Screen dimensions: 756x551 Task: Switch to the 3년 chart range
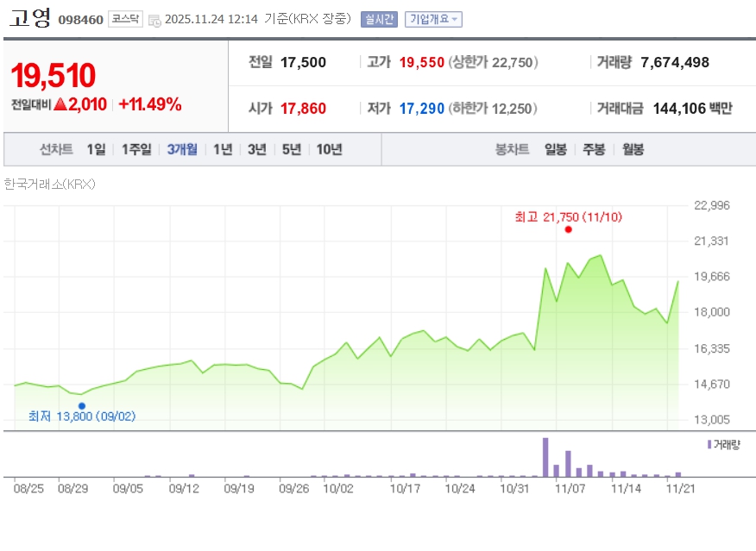coord(257,149)
